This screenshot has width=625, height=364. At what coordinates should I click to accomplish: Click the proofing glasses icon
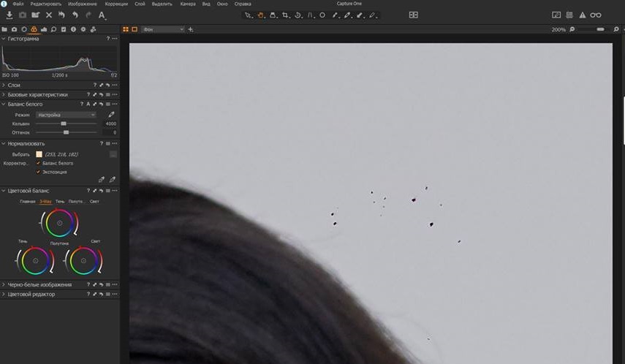click(596, 15)
